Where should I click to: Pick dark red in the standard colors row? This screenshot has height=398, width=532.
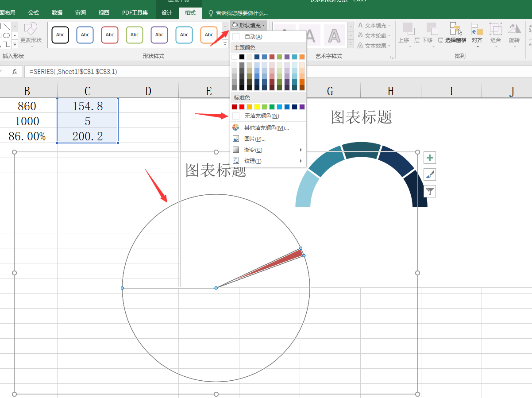coord(234,107)
